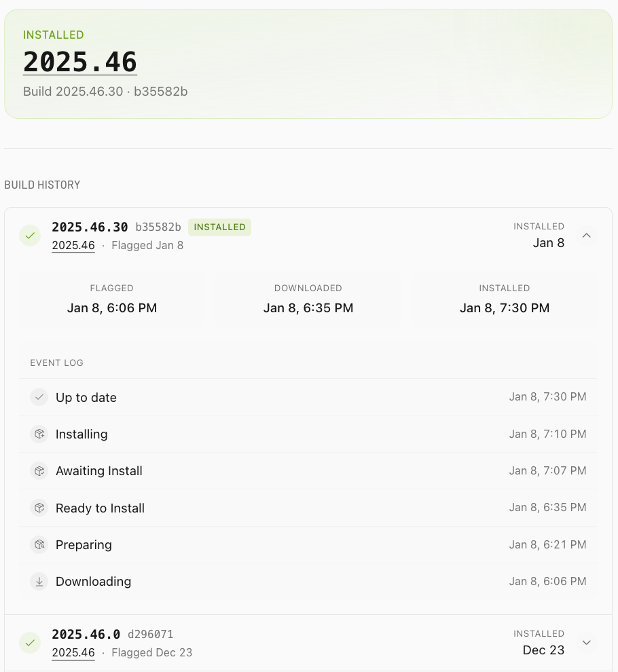618x672 pixels.
Task: Click the INSTALLED badge next to 2025.46.30
Action: click(x=219, y=227)
